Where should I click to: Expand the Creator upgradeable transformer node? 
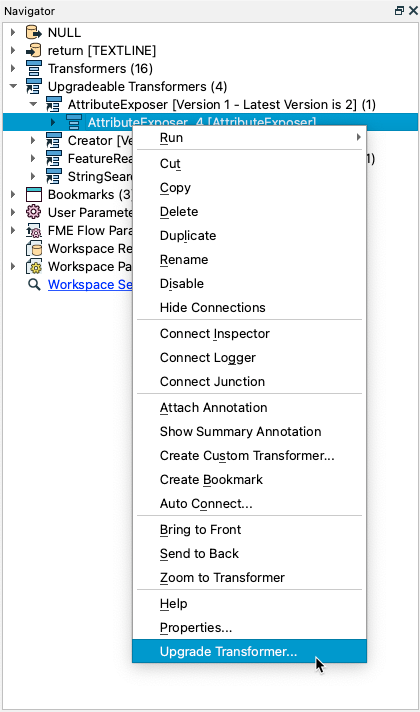coord(33,140)
